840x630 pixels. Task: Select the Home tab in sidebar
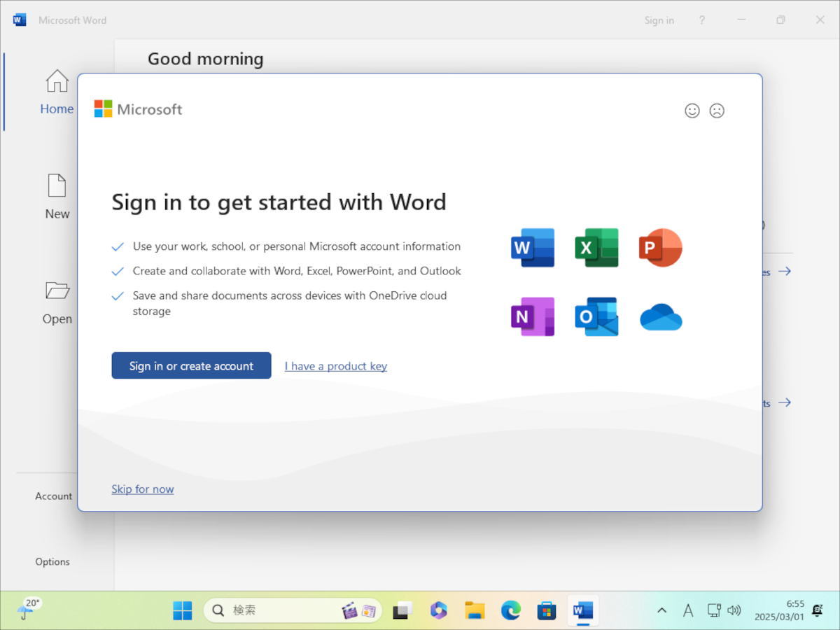click(x=57, y=92)
